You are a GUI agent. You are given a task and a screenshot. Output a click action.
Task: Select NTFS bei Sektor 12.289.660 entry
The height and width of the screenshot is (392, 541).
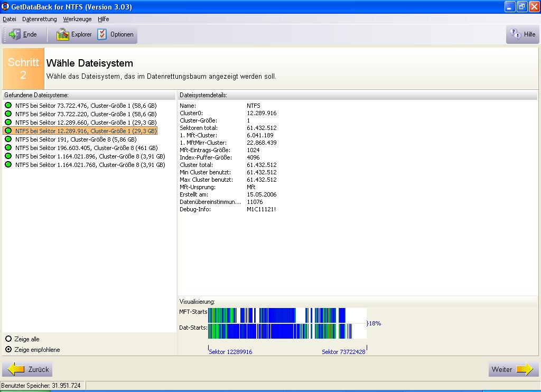tap(86, 123)
